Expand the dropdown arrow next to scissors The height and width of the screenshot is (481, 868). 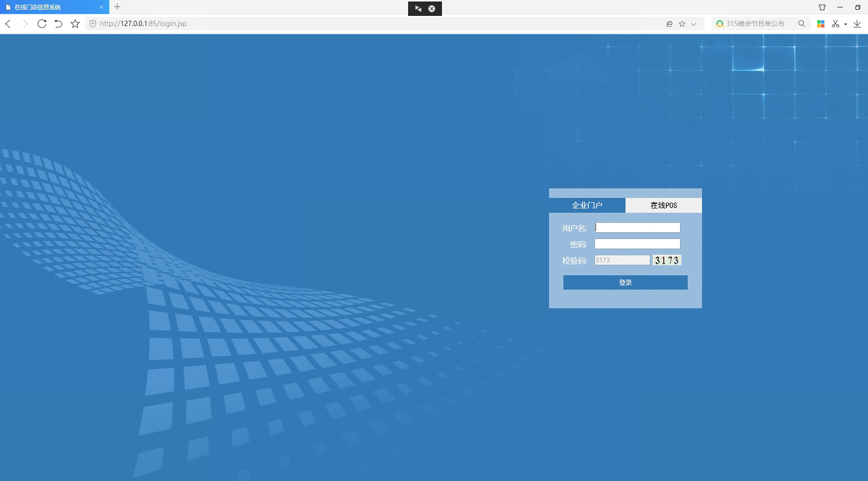(x=845, y=24)
